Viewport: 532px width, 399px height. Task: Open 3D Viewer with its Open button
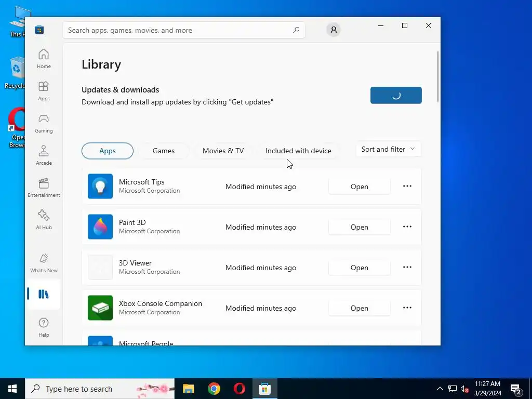[360, 268]
